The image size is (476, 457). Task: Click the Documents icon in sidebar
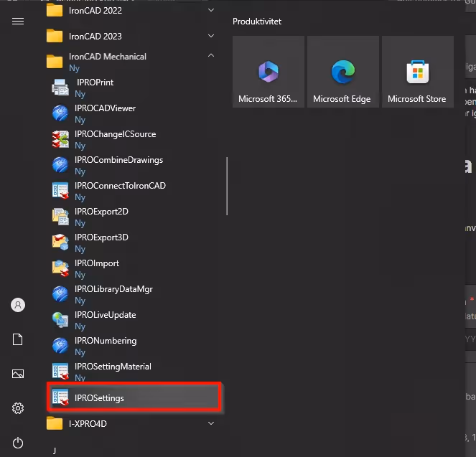point(18,339)
